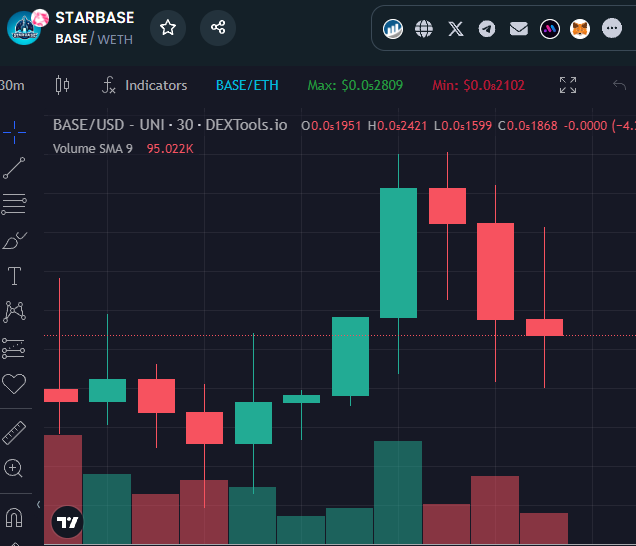This screenshot has height=546, width=636.
Task: Click the STARBASE token logo
Action: 24,28
